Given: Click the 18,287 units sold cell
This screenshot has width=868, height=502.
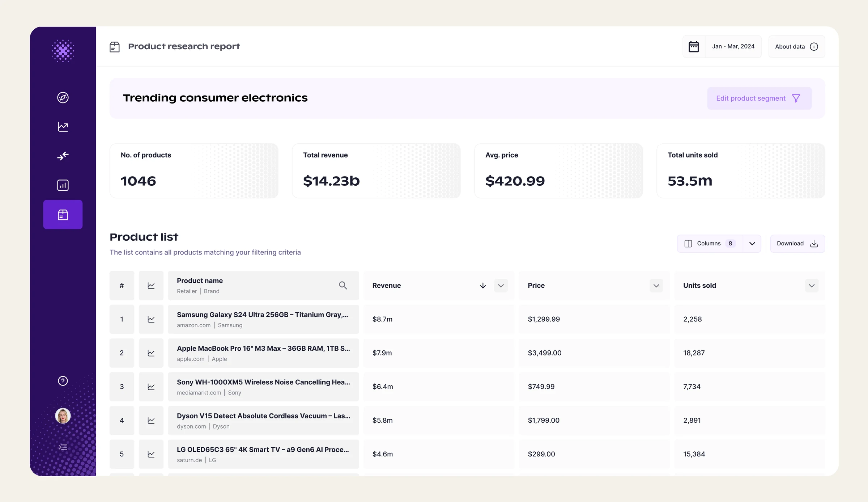Looking at the screenshot, I should point(750,353).
